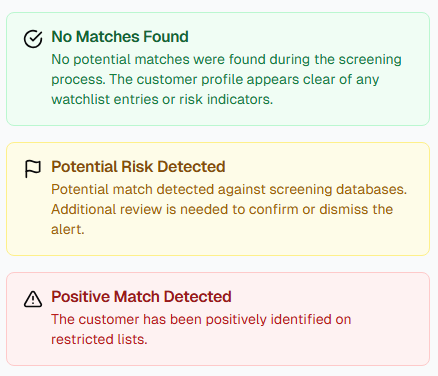Viewport: 438px width, 376px height.
Task: Click the text "restricted lists." in the red alert
Action: [99, 339]
